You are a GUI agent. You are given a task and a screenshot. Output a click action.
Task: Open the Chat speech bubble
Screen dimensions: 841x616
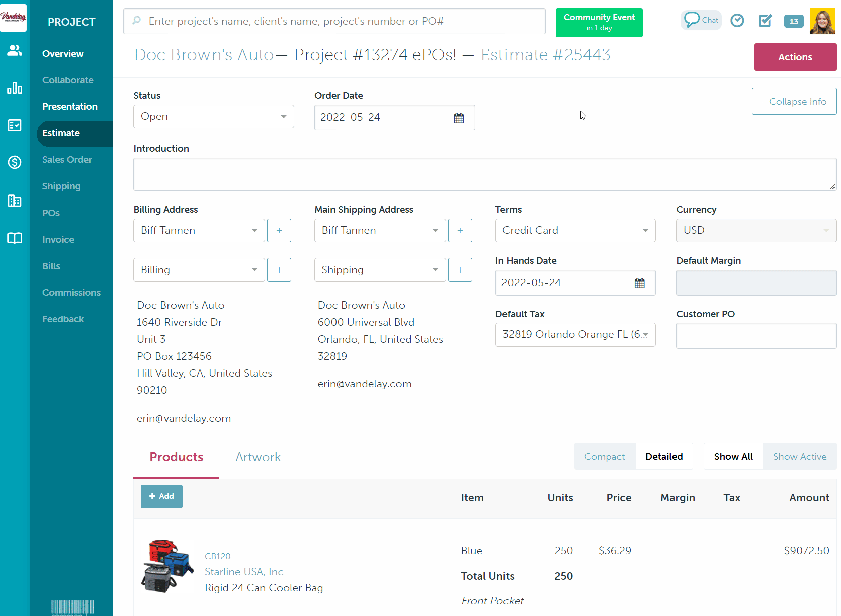click(701, 20)
